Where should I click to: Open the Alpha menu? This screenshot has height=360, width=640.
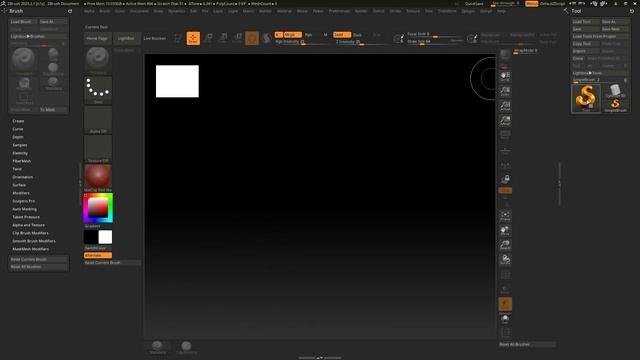(x=89, y=11)
